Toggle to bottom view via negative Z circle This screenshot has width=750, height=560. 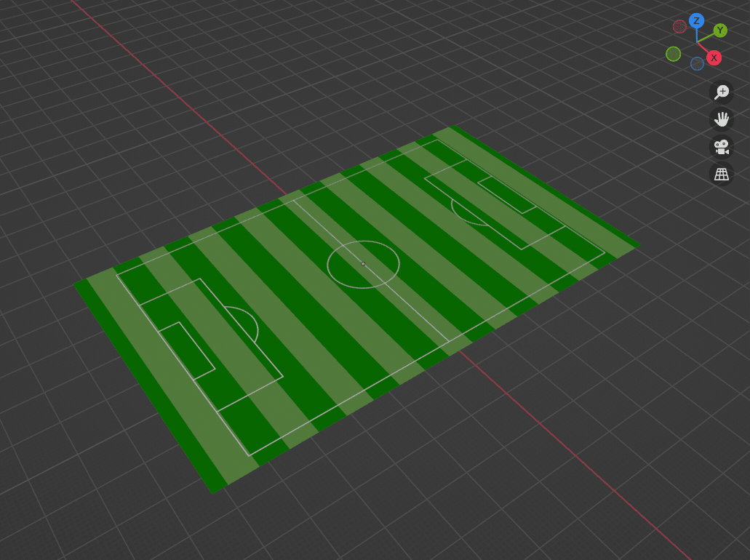[697, 64]
